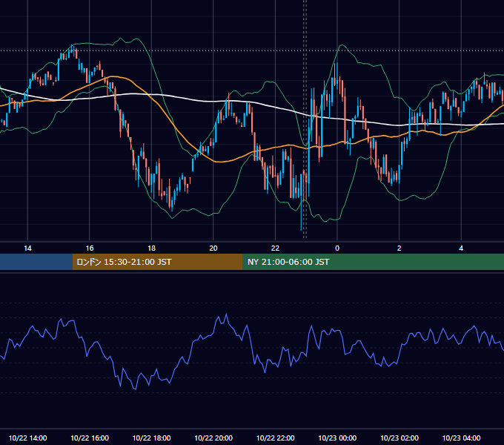Click the 10/22 20:00 oscillator axis label
The width and height of the screenshot is (504, 445).
click(213, 438)
